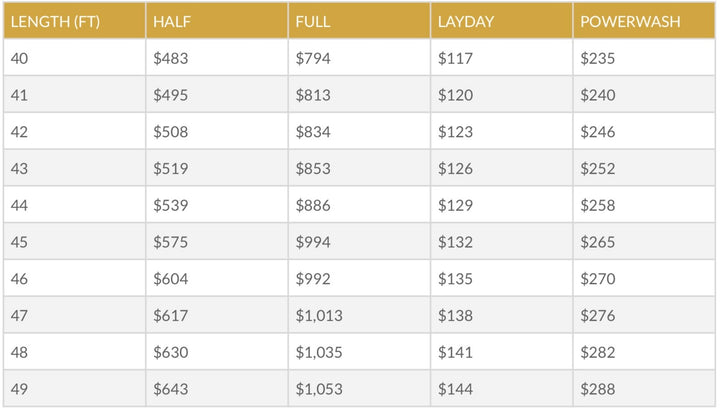Select the $265 powerwash cell

pos(598,242)
